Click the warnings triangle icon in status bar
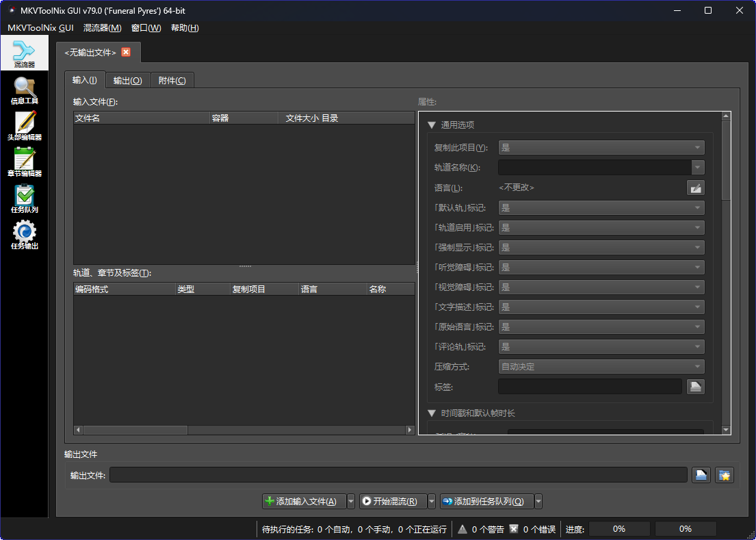Image resolution: width=756 pixels, height=540 pixels. [462, 529]
